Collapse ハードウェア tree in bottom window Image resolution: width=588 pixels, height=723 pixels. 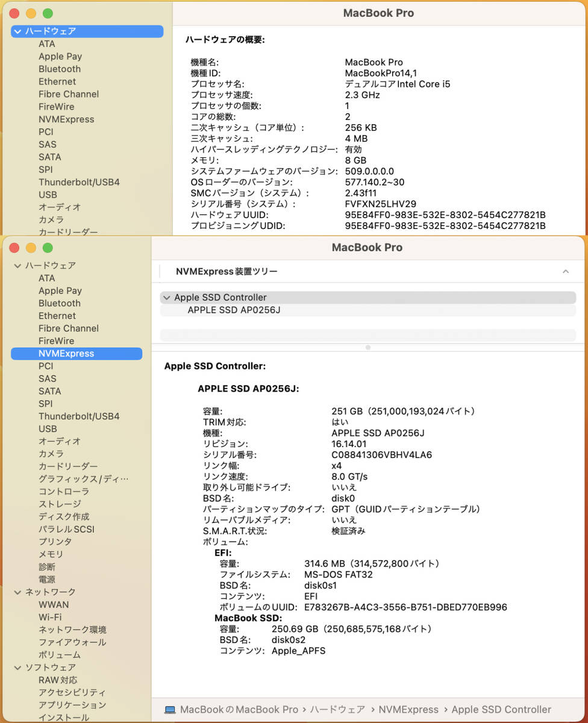(17, 265)
